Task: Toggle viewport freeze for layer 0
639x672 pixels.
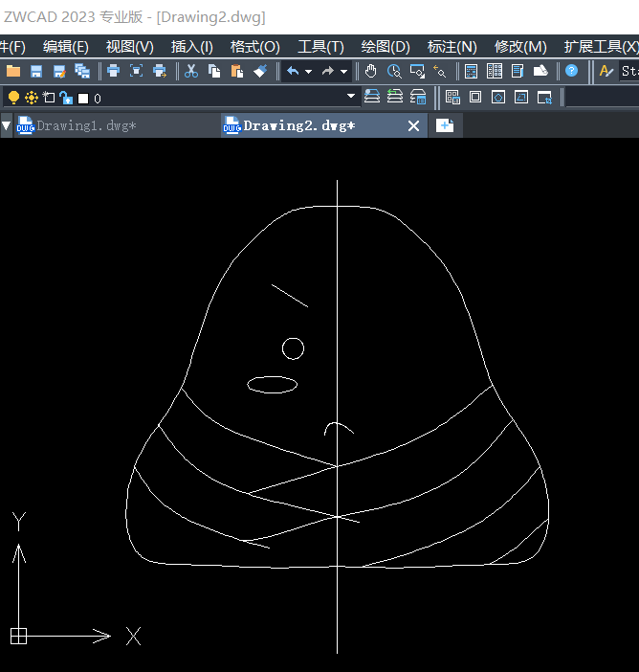Action: 49,98
